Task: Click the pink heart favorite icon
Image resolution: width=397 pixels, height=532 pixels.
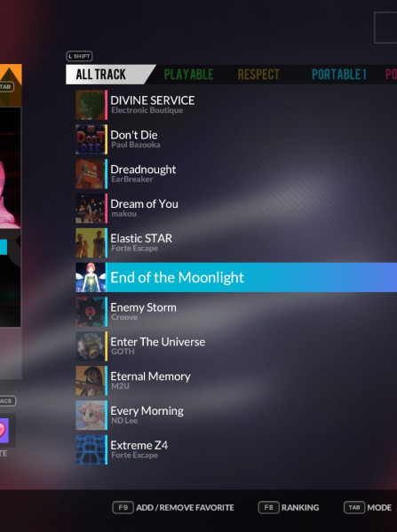Action: pos(4,431)
